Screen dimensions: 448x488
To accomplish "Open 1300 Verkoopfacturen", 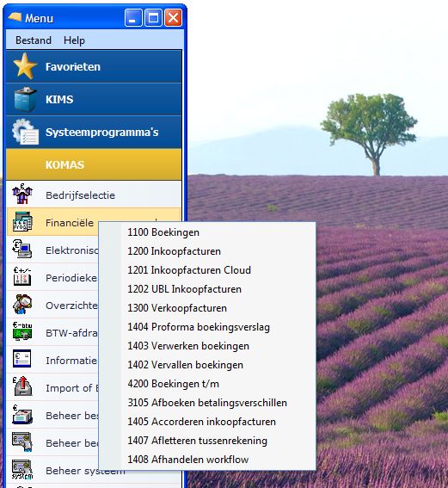I will point(207,308).
